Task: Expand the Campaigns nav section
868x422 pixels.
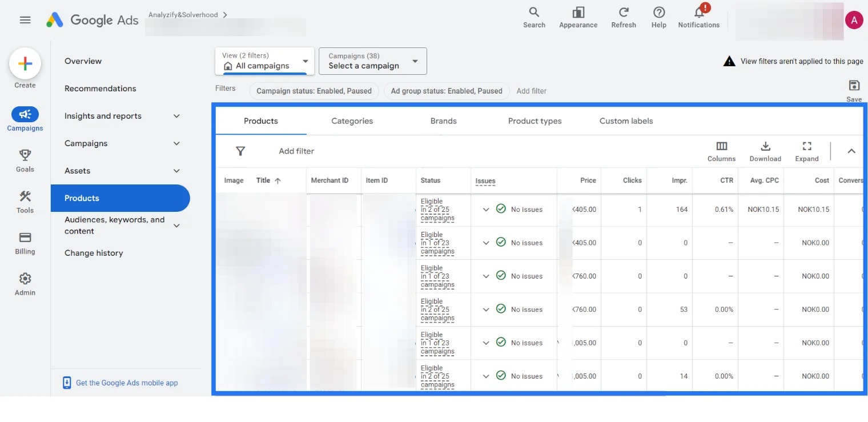Action: pyautogui.click(x=176, y=143)
